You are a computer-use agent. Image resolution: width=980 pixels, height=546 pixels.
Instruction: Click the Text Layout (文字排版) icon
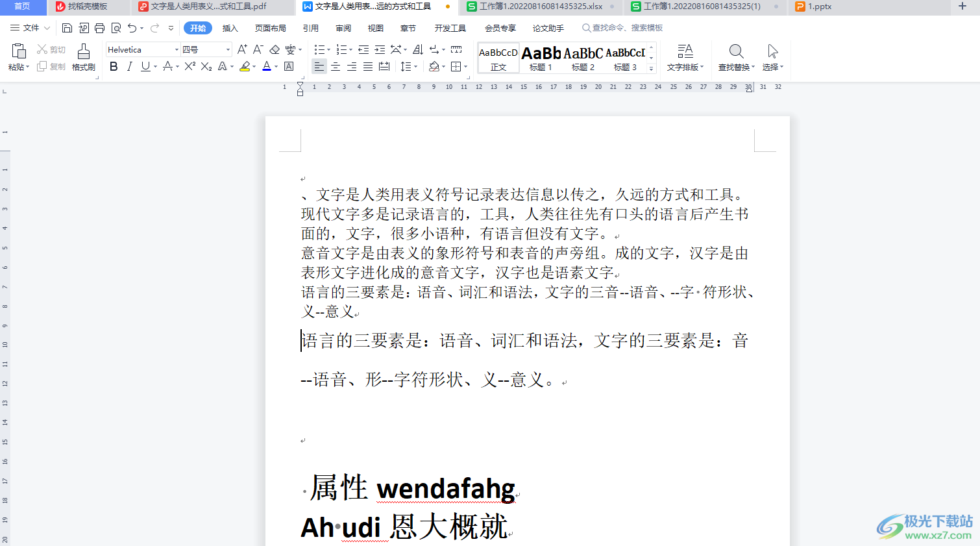pyautogui.click(x=685, y=51)
